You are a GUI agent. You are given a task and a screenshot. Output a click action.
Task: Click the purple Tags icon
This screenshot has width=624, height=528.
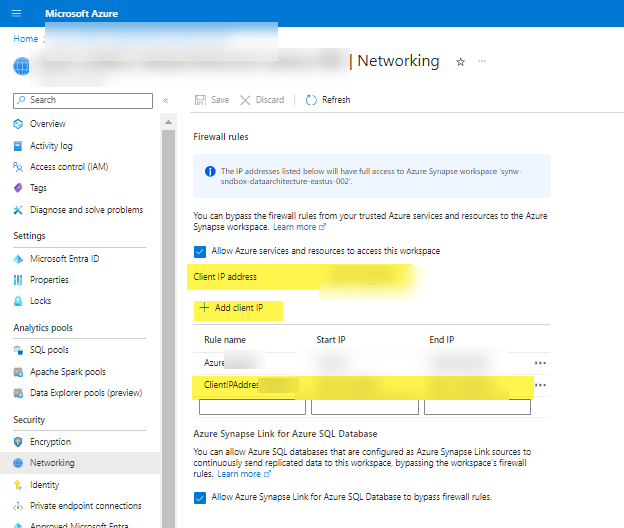[18, 188]
